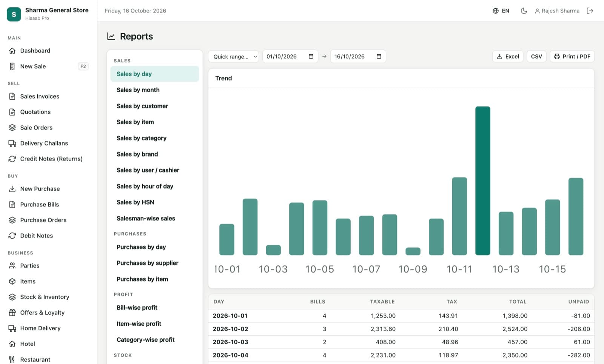Image resolution: width=604 pixels, height=364 pixels.
Task: Go to Sales Invoices
Action: pos(48,96)
